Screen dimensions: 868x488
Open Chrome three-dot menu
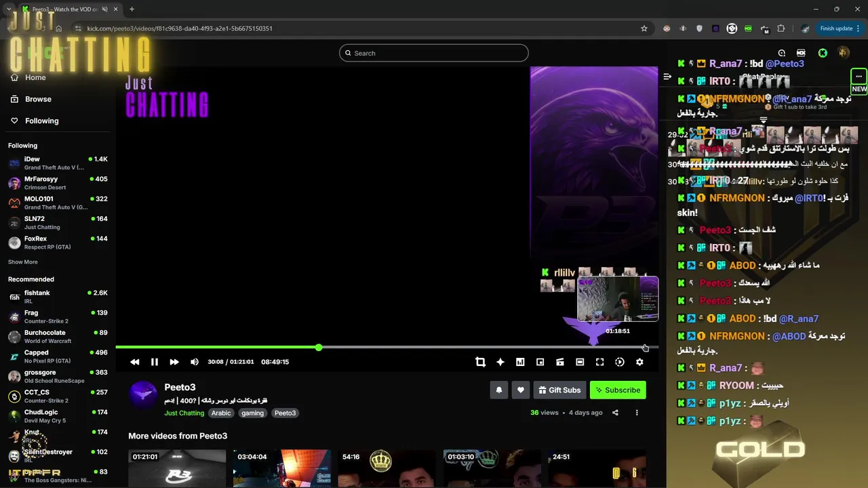coord(859,28)
